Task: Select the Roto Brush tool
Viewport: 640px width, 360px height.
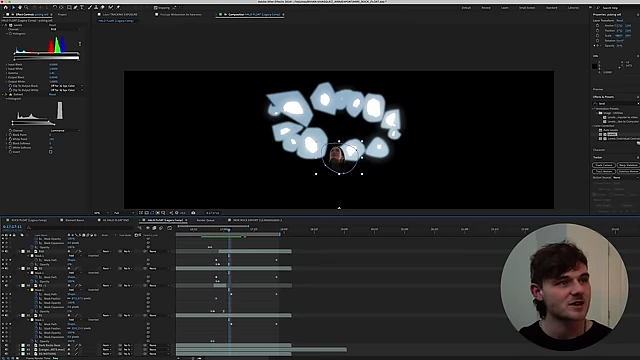Action: [x=111, y=7]
